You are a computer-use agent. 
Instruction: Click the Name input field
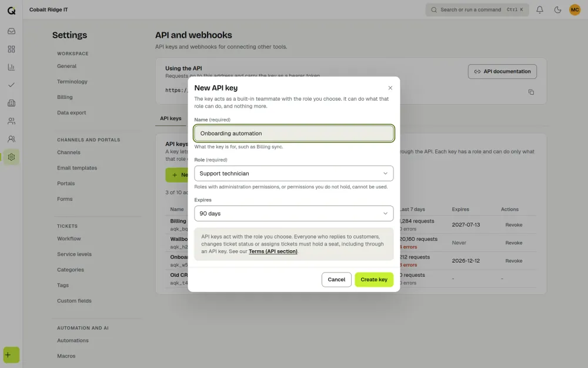(293, 133)
